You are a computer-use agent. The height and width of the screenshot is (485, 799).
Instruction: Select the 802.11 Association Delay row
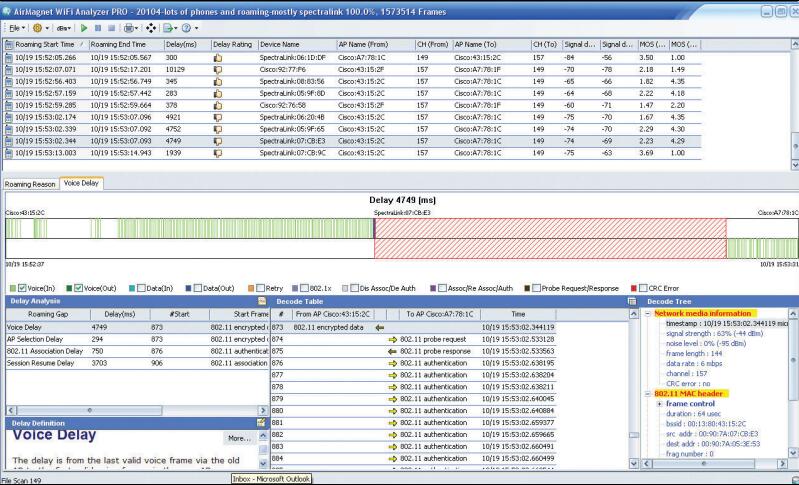[137, 351]
